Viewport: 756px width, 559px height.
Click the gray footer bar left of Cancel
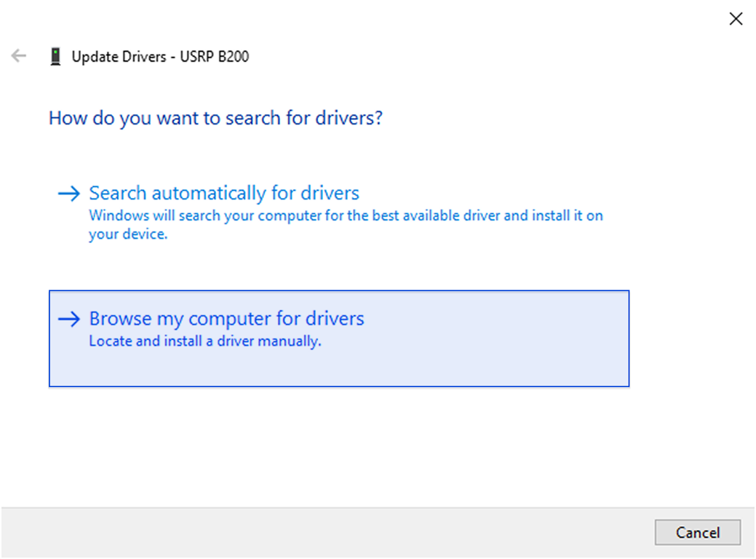point(328,533)
